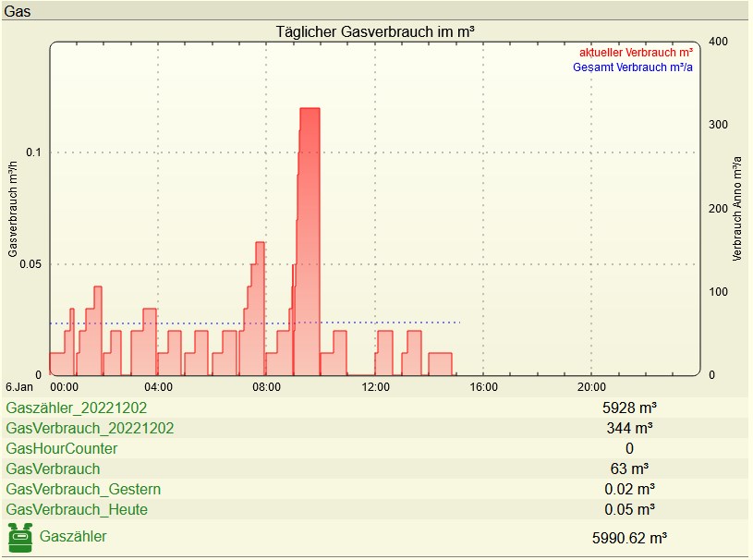Click the right axis label 'Verbrauch Anno m³/a'
Image resolution: width=753 pixels, height=560 pixels.
pos(737,209)
